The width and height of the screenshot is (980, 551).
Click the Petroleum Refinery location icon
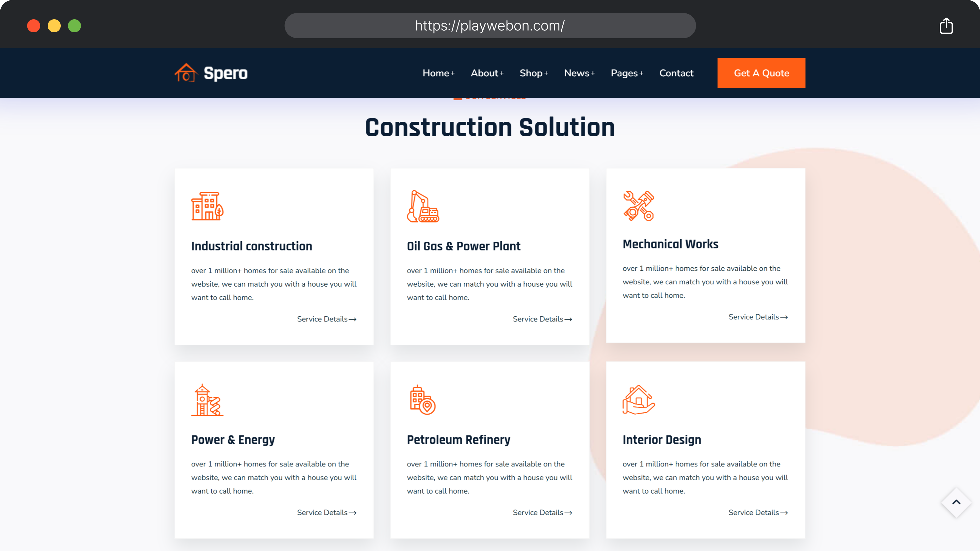pos(423,400)
